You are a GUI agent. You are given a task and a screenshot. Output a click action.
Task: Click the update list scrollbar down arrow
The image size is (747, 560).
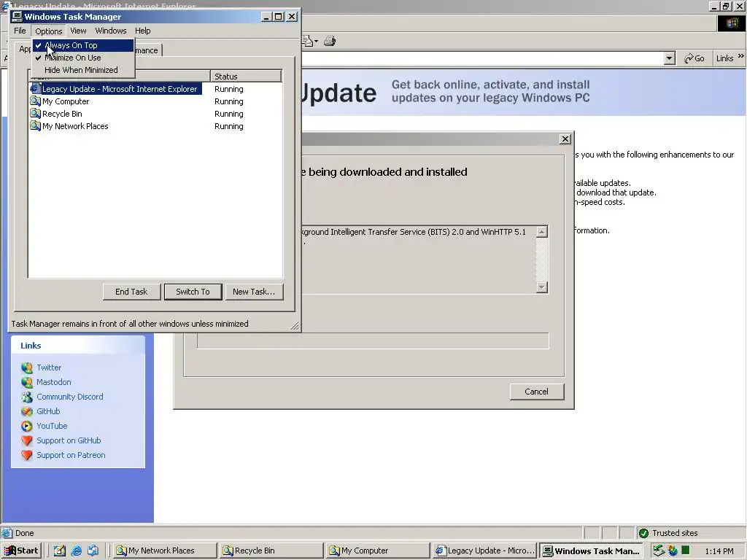(542, 287)
